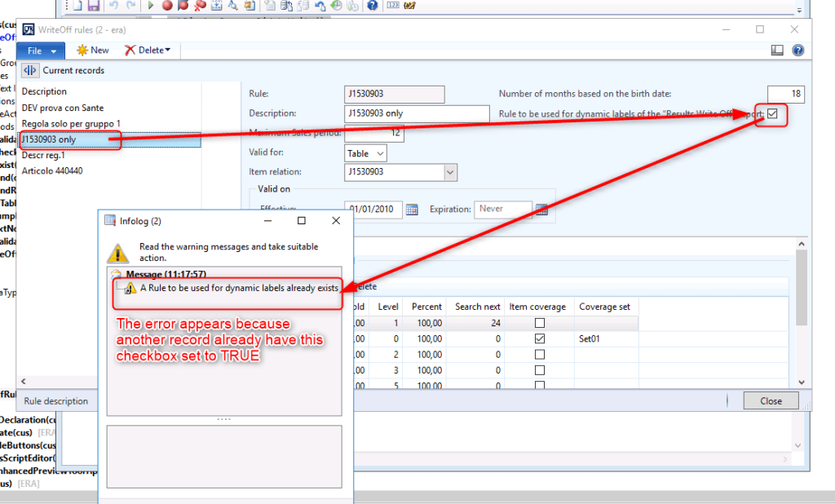Click the Help question mark icon

coord(797,51)
